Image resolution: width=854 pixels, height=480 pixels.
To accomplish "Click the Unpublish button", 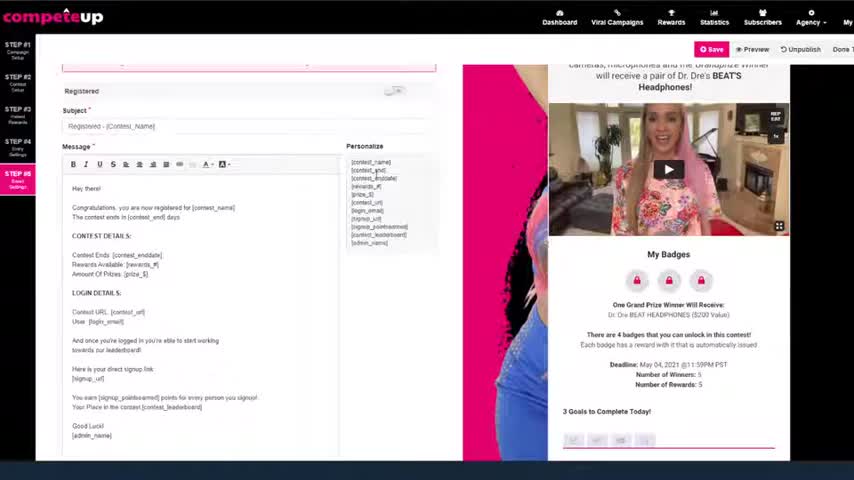I will click(x=800, y=49).
